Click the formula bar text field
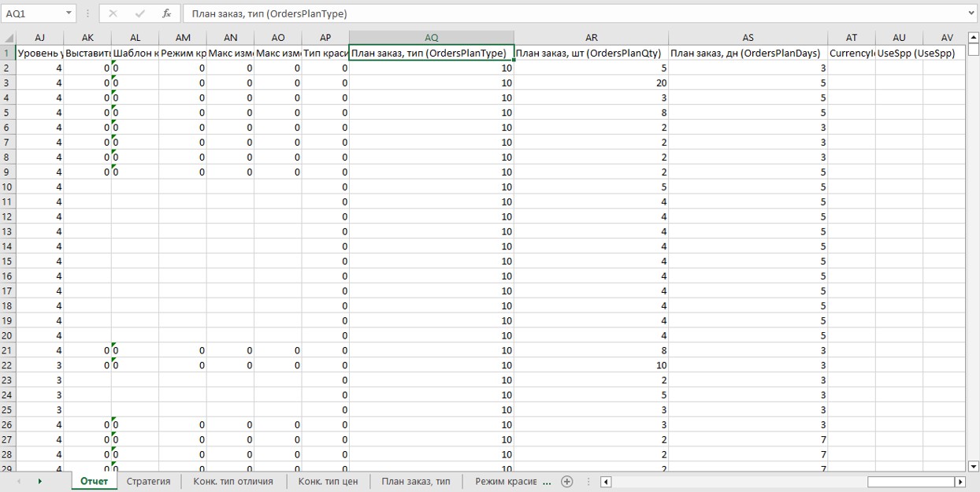The image size is (980, 492). (x=575, y=13)
